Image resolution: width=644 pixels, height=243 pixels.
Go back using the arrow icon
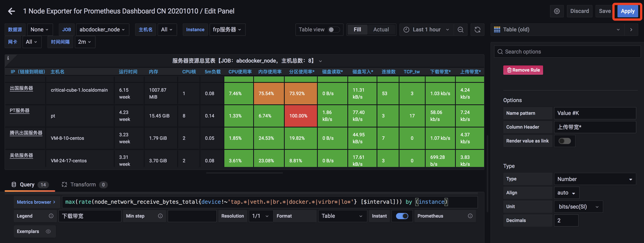[12, 11]
